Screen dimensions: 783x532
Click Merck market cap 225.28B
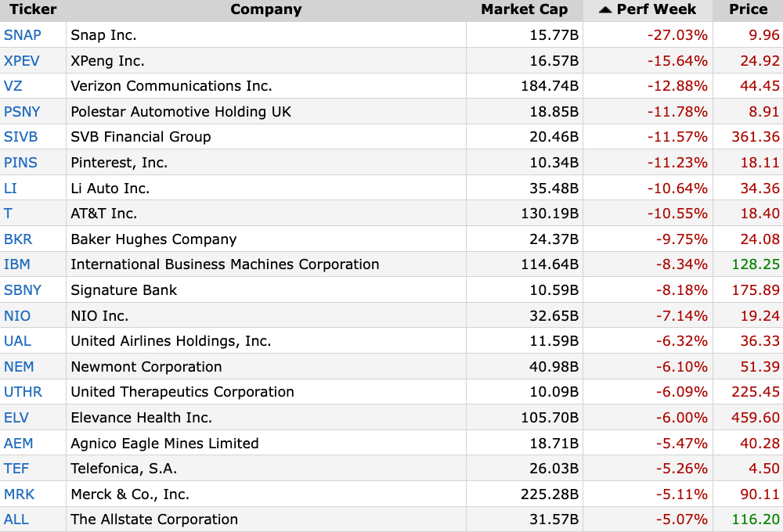pos(550,494)
